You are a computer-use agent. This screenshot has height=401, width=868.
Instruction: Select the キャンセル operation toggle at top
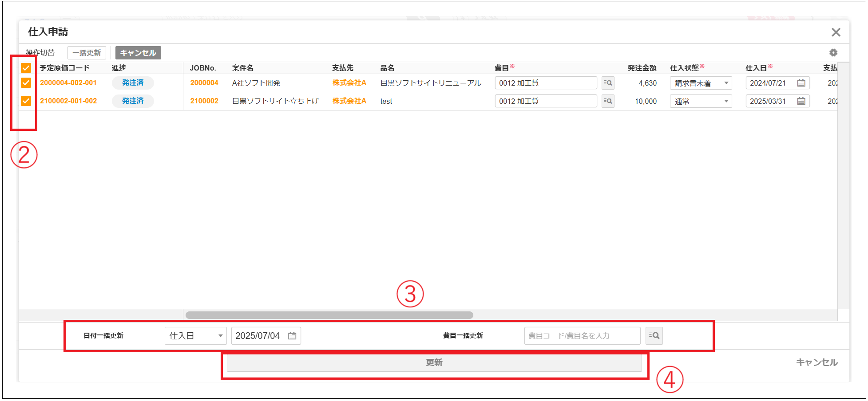point(138,53)
